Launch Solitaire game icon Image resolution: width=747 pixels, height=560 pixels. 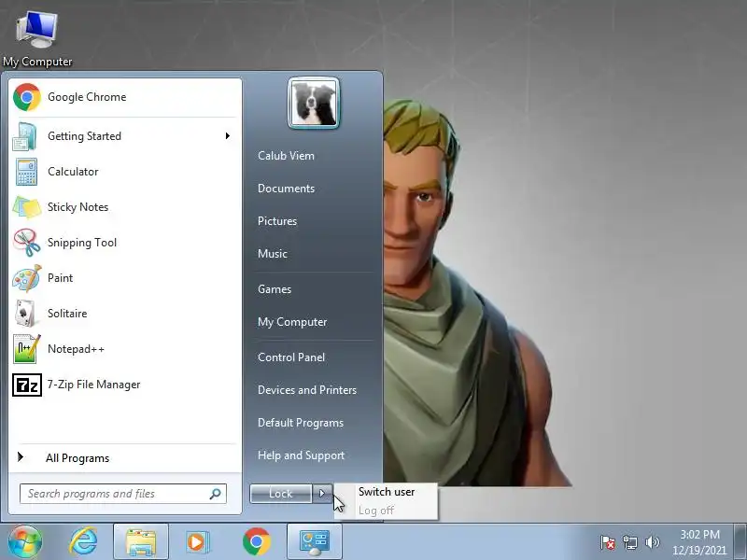click(25, 314)
